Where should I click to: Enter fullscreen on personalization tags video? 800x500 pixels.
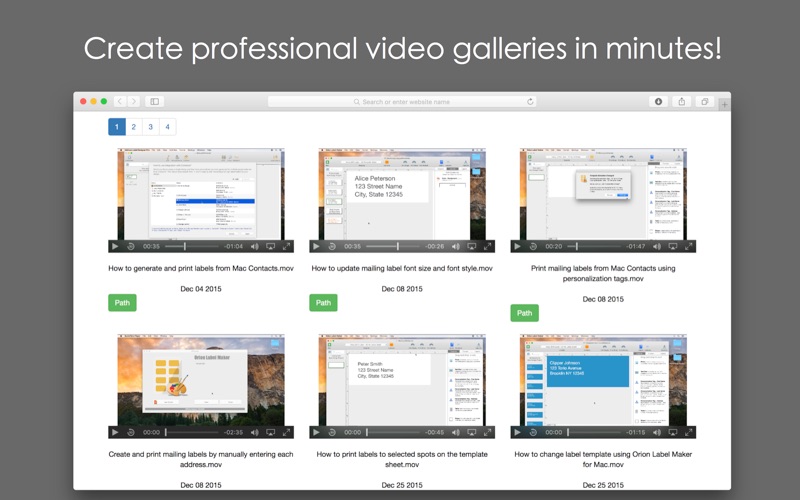point(688,246)
